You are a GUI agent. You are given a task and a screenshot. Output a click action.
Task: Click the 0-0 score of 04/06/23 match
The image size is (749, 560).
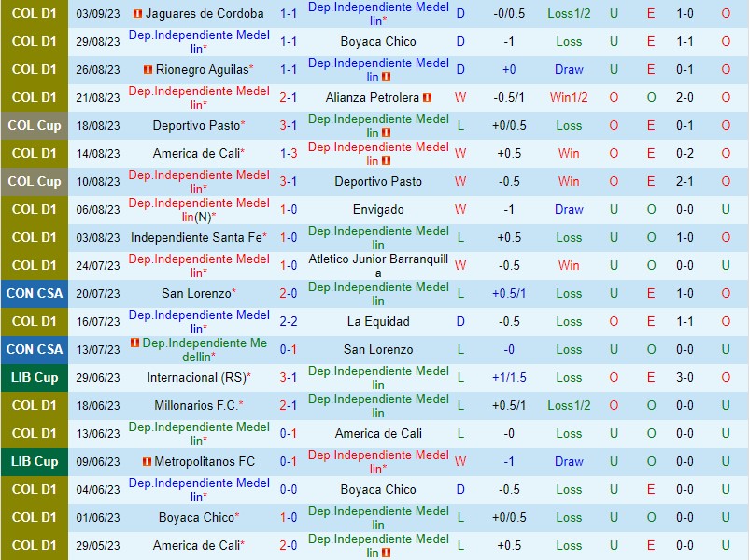(x=288, y=490)
